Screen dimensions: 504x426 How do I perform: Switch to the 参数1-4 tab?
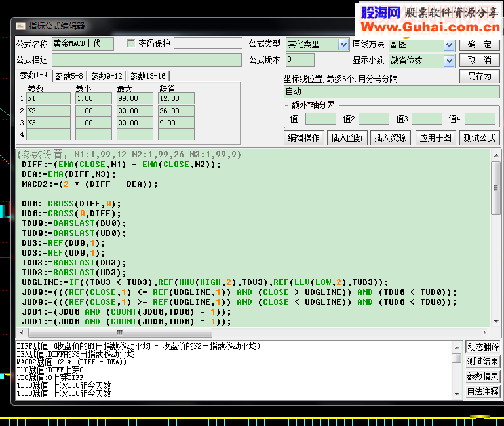click(33, 75)
